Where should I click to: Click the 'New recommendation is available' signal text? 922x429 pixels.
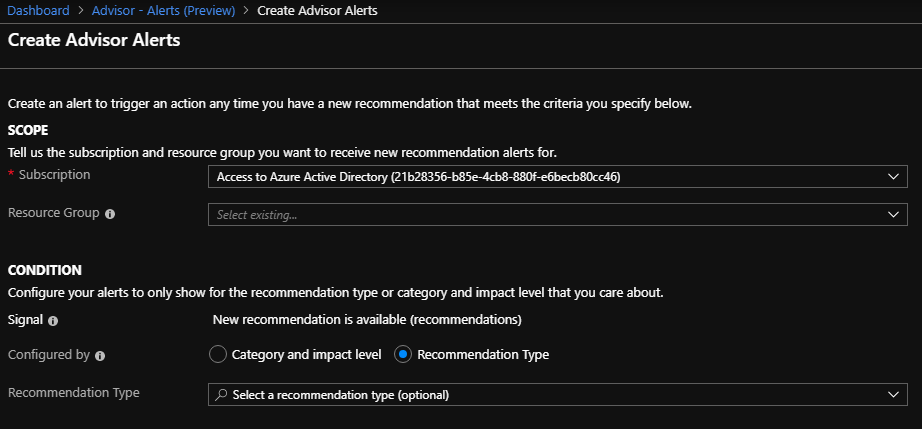point(367,320)
